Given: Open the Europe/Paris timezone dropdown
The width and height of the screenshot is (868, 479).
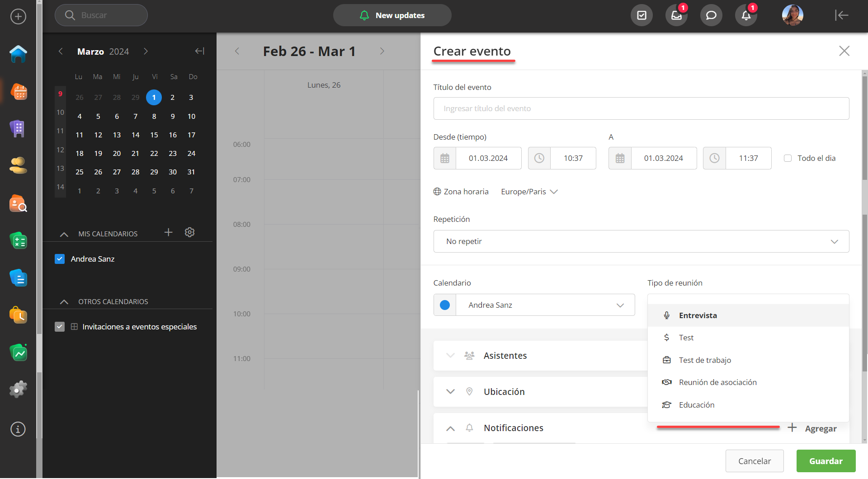Looking at the screenshot, I should 529,192.
